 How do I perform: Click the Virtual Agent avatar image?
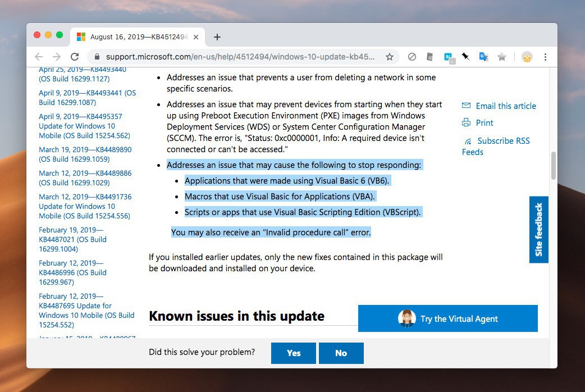point(406,318)
